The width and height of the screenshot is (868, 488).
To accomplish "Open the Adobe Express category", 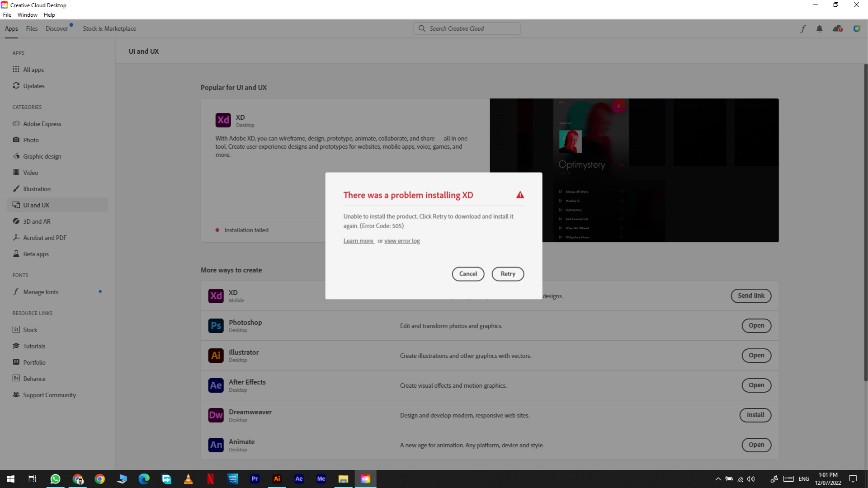I will [x=42, y=123].
